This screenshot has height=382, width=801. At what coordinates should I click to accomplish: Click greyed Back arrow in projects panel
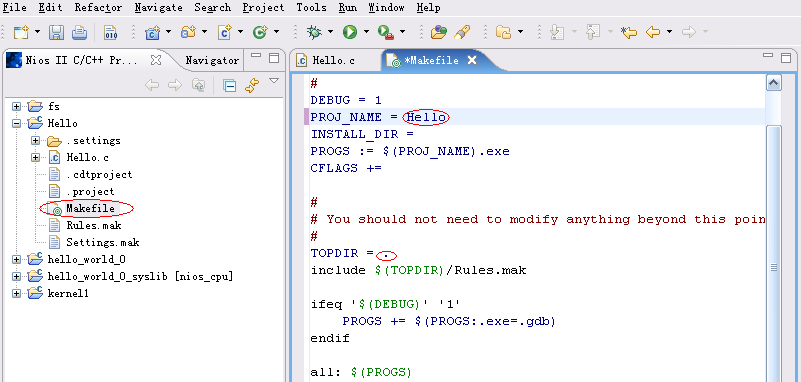pyautogui.click(x=152, y=85)
